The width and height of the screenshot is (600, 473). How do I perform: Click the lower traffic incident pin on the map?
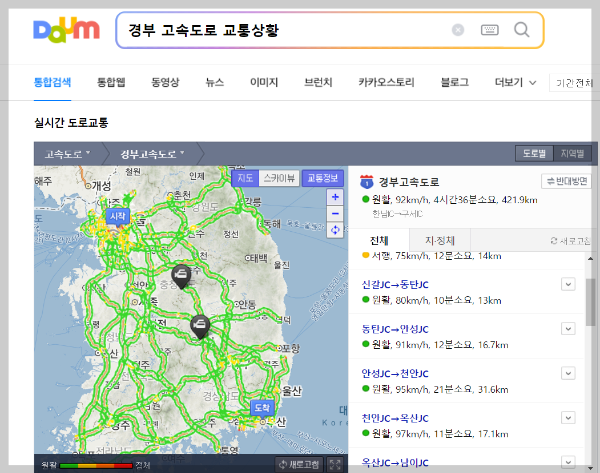coord(200,326)
